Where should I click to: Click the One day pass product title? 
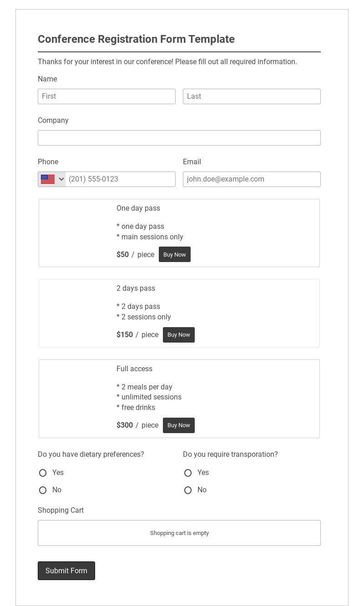(x=138, y=208)
